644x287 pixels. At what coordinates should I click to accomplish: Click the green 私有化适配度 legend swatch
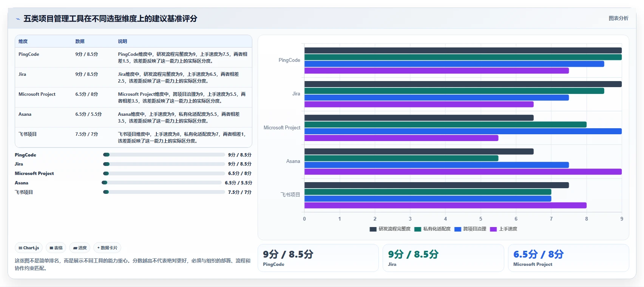[418, 229]
